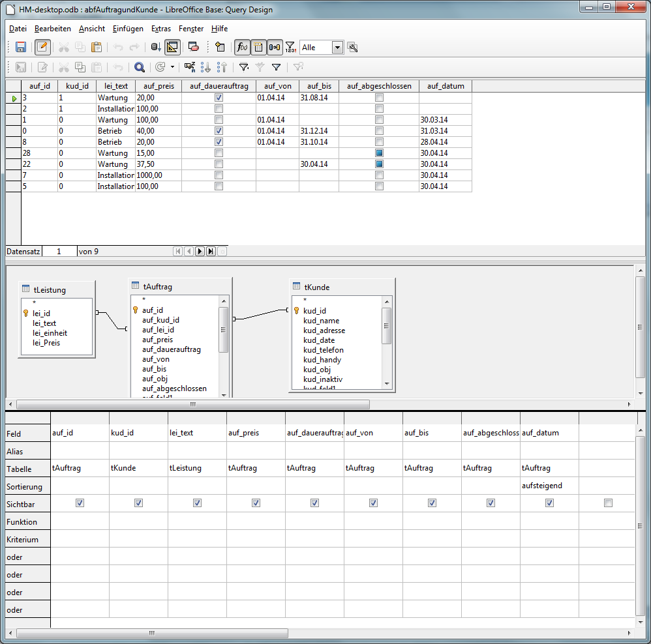The image size is (651, 644).
Task: Click the auf_preis column header
Action: point(159,86)
